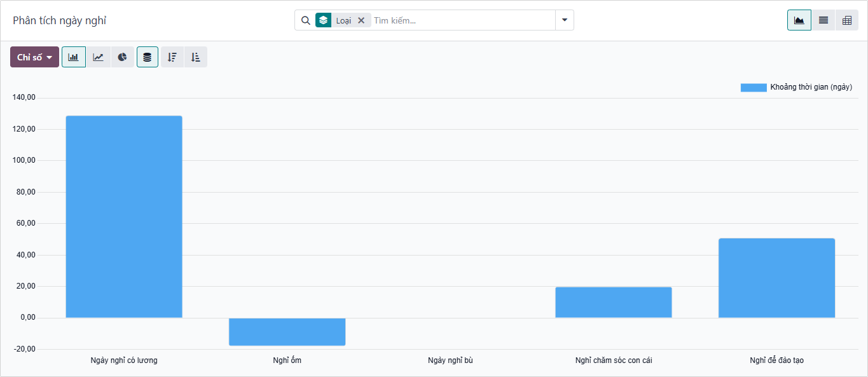This screenshot has height=377, width=868.
Task: Open the Chỉ số measures dropdown
Action: point(34,57)
